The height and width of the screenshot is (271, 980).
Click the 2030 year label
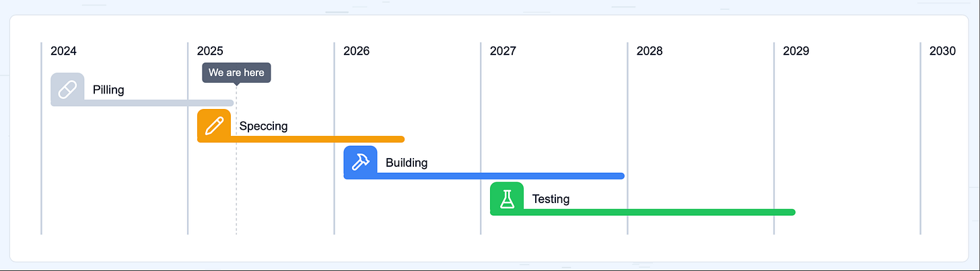(942, 51)
